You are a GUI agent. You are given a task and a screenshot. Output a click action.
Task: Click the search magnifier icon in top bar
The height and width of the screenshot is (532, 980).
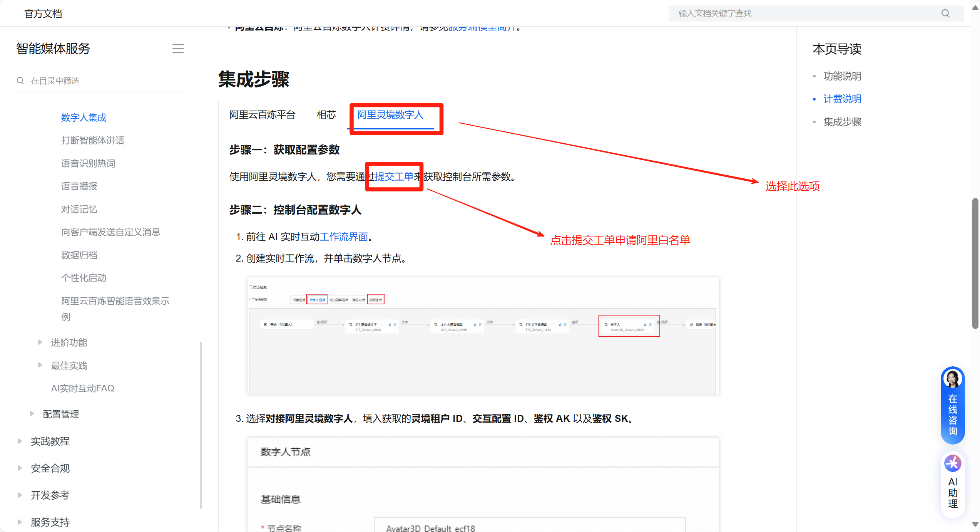[945, 13]
